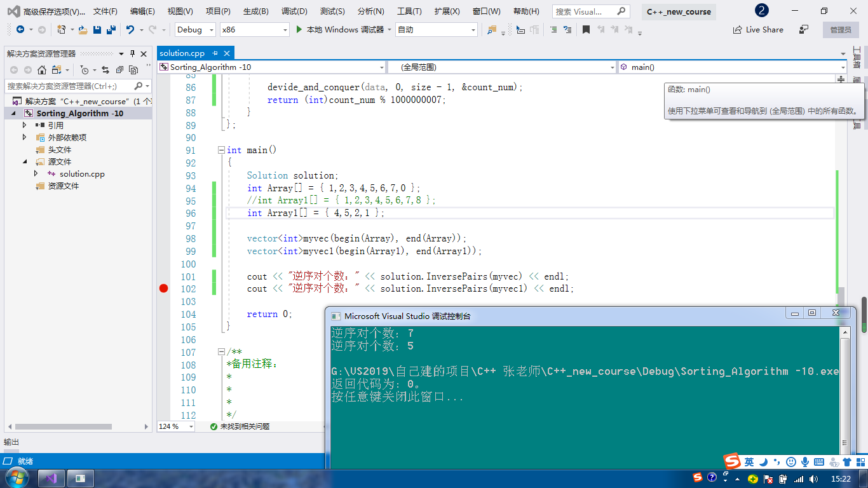Toggle the breakpoint on line 102

pos(163,288)
